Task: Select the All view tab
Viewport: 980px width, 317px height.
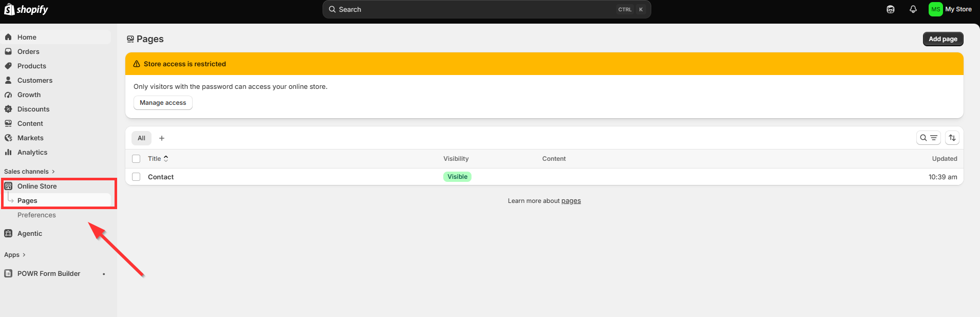Action: coord(141,138)
